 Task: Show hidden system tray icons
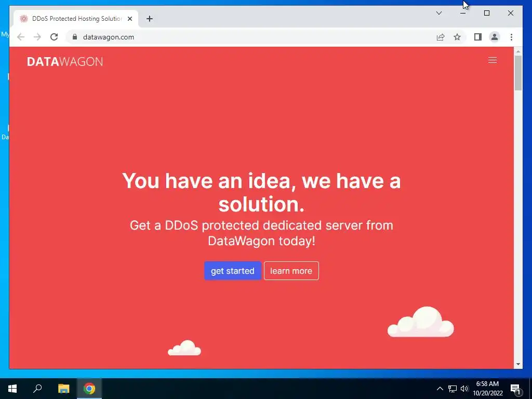[440, 389]
